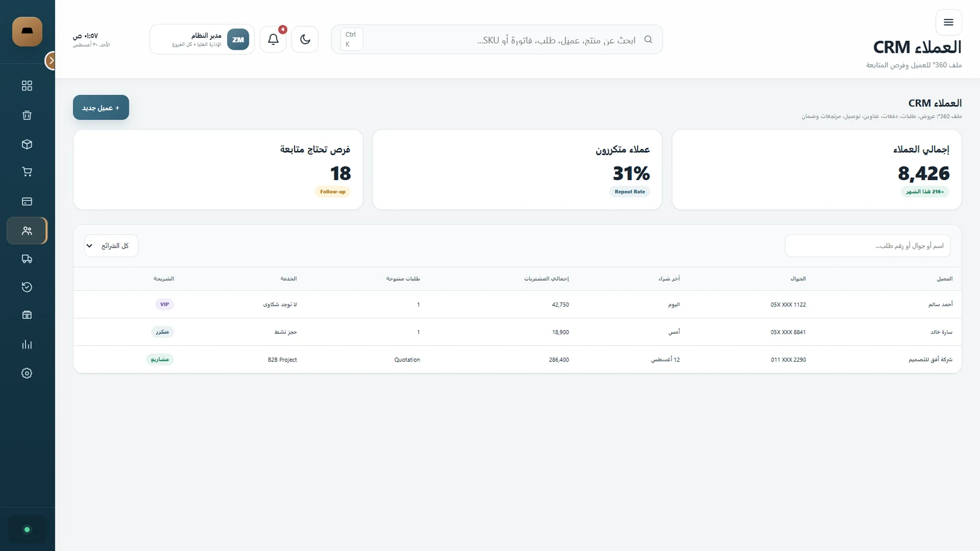Screen dimensions: 980x551
Task: Focus the customer name or phone filter field
Action: pyautogui.click(x=868, y=246)
